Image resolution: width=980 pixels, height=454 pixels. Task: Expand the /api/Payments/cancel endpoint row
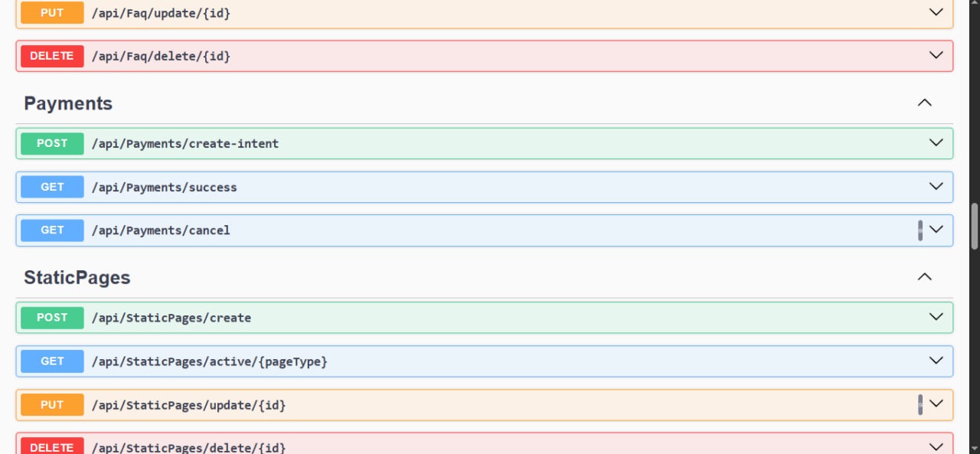[935, 230]
